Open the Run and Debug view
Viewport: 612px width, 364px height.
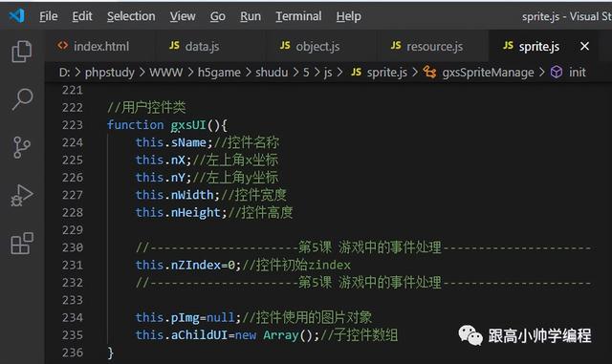(x=22, y=195)
